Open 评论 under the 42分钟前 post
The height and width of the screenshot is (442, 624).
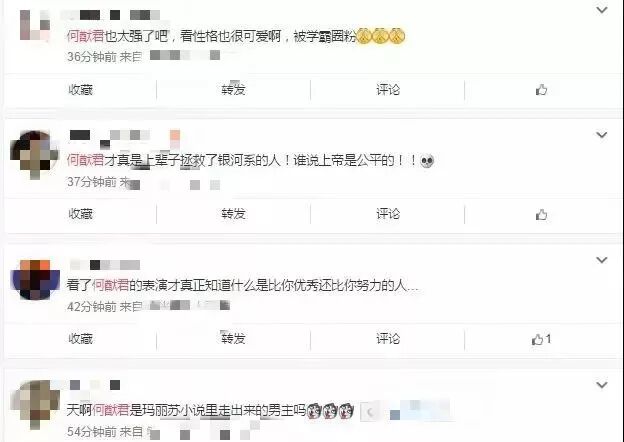pyautogui.click(x=388, y=339)
